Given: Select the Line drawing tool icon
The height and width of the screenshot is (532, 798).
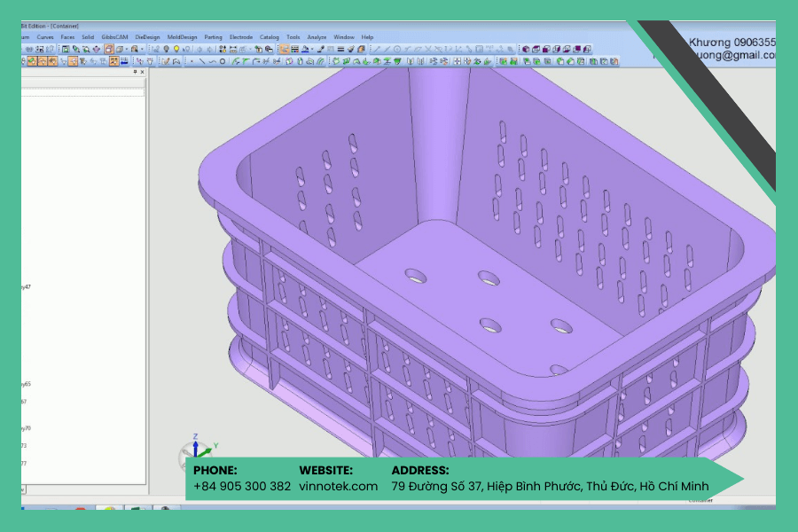Looking at the screenshot, I should pyautogui.click(x=202, y=61).
